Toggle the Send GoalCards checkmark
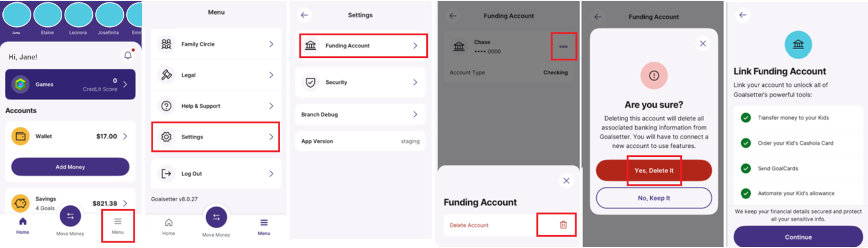 [746, 168]
